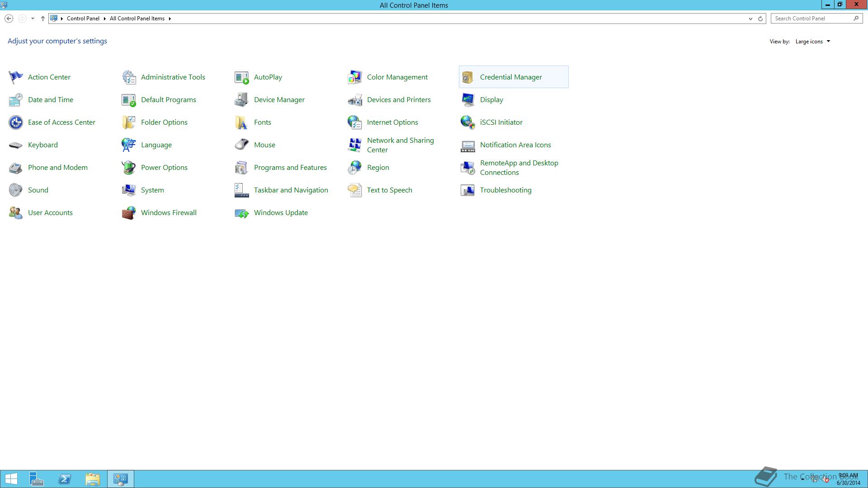The image size is (868, 488).
Task: Click the Date and Time calendar icon
Action: click(15, 100)
